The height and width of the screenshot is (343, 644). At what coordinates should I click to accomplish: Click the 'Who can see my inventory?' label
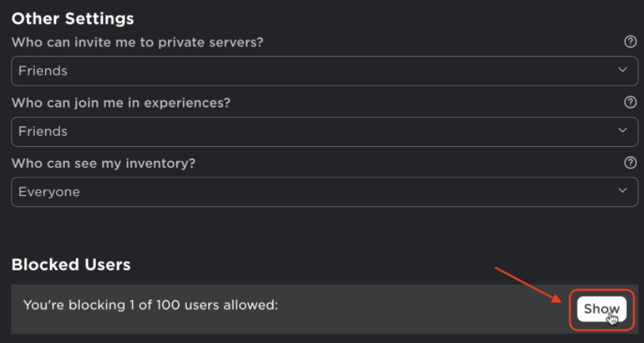tap(104, 164)
